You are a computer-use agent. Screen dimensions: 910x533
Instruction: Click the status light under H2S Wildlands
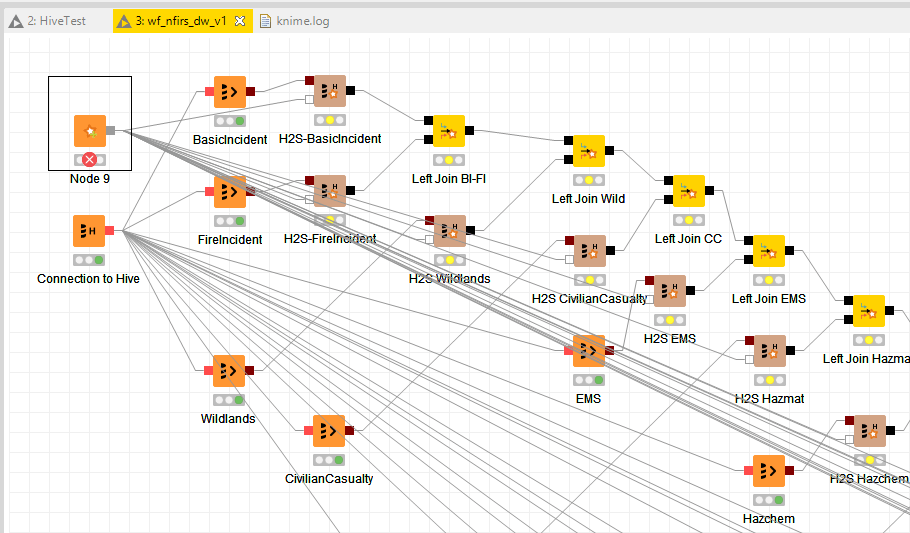point(450,260)
